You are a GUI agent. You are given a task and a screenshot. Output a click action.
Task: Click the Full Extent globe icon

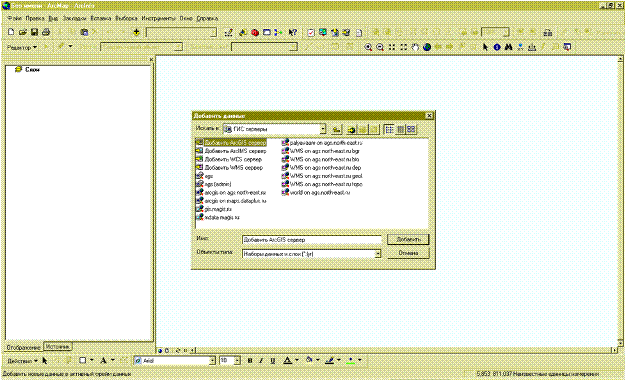point(427,47)
